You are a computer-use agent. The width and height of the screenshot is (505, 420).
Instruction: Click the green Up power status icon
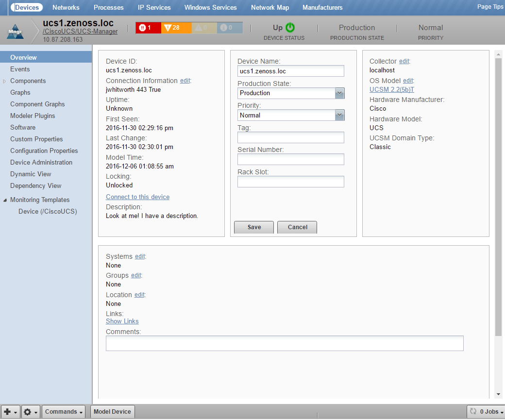click(290, 27)
